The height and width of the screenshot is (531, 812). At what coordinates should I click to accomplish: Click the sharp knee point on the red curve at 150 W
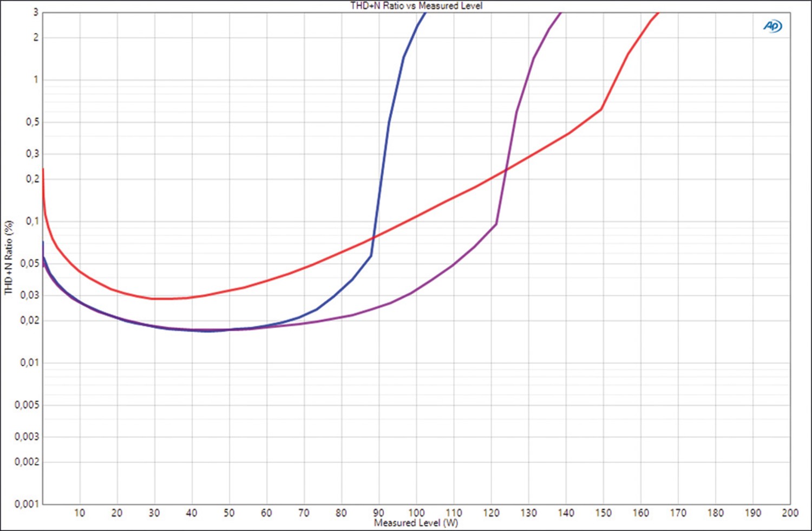[601, 109]
